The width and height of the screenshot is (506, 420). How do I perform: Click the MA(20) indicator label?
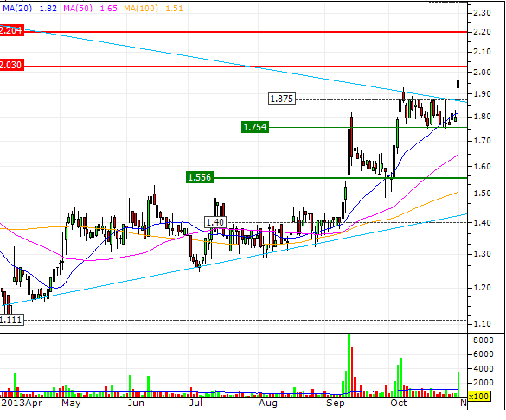pyautogui.click(x=17, y=8)
